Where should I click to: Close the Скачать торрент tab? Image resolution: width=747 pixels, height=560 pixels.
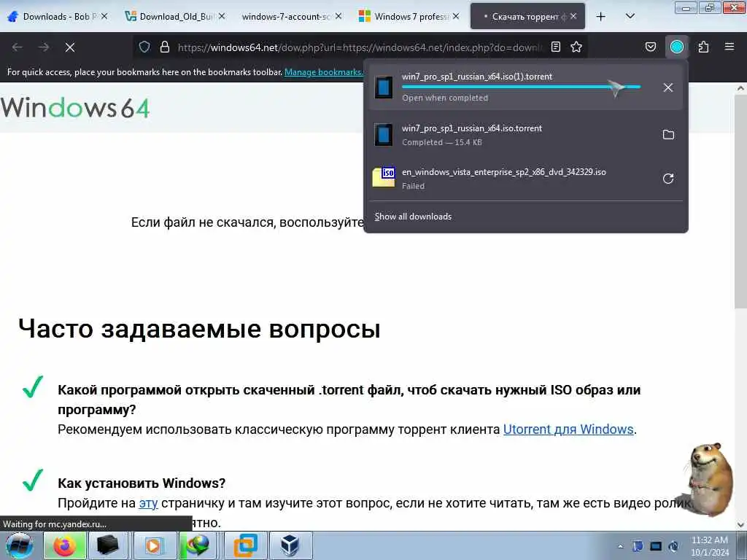click(573, 16)
